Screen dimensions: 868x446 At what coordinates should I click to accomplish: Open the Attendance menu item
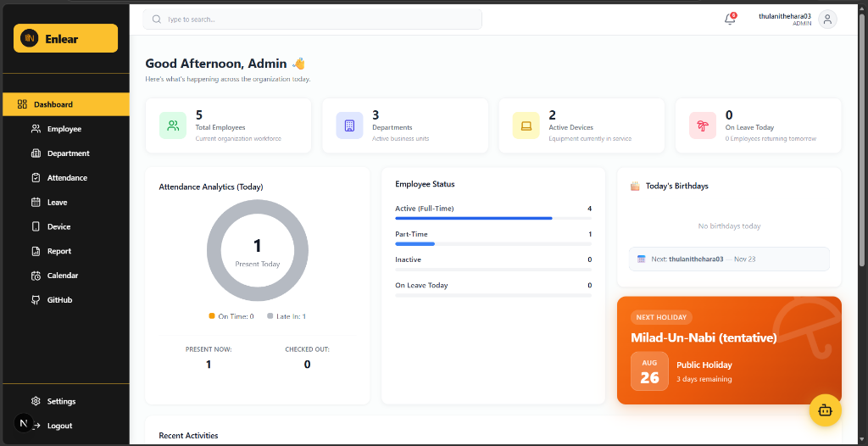(66, 177)
